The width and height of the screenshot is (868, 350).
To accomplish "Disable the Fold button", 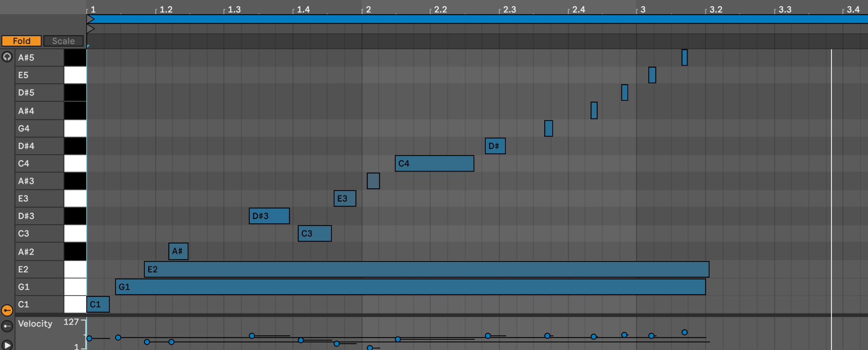I will (22, 41).
